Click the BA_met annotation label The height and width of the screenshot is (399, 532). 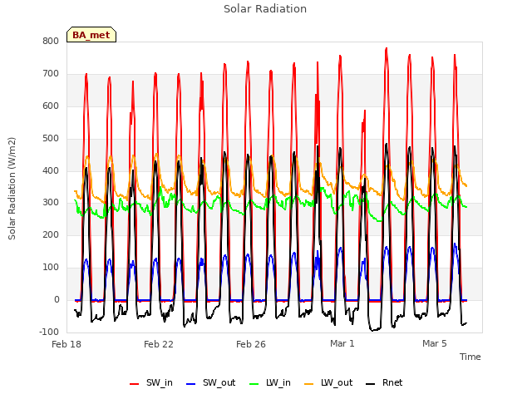91,35
